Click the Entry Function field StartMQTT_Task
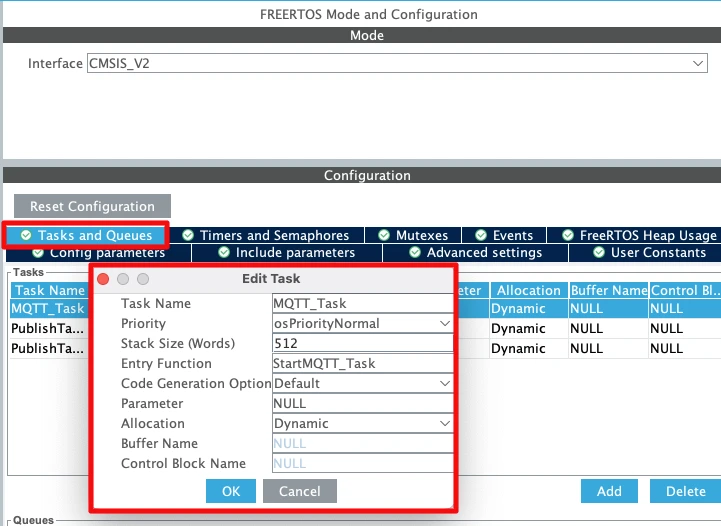The width and height of the screenshot is (721, 526). pyautogui.click(x=362, y=363)
